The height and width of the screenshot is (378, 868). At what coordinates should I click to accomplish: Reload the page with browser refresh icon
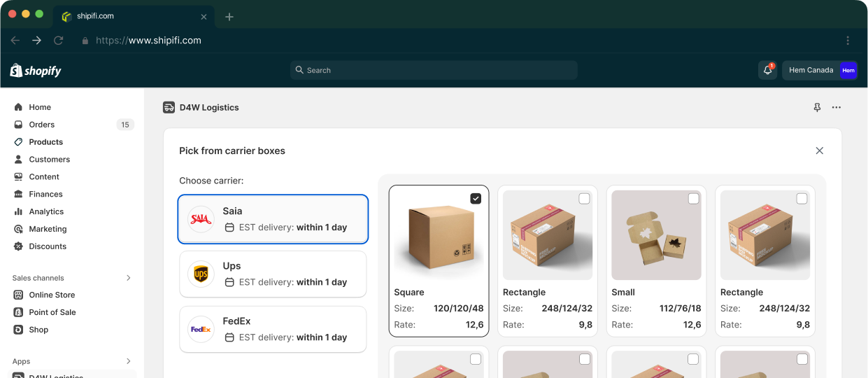[59, 41]
